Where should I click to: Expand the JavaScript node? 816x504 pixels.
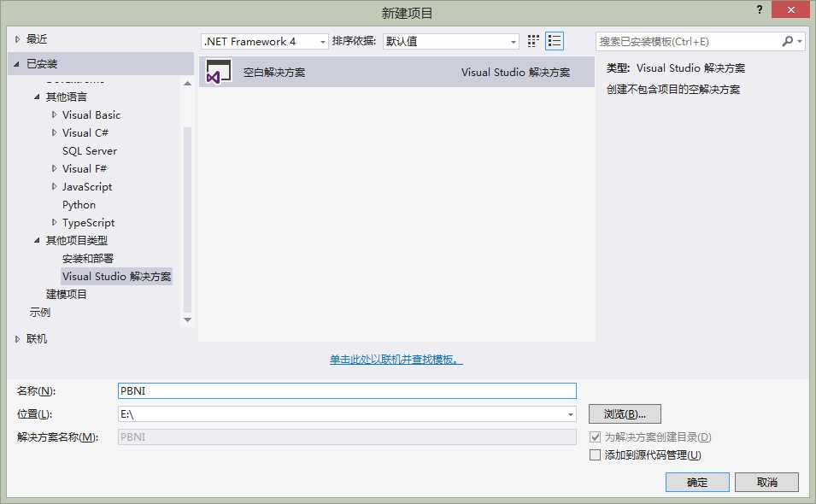(x=54, y=187)
